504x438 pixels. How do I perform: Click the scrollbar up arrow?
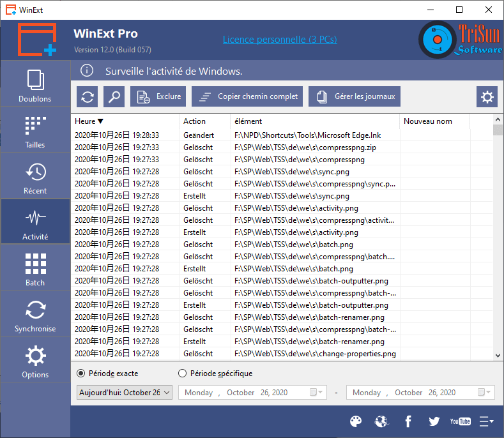tap(498, 119)
